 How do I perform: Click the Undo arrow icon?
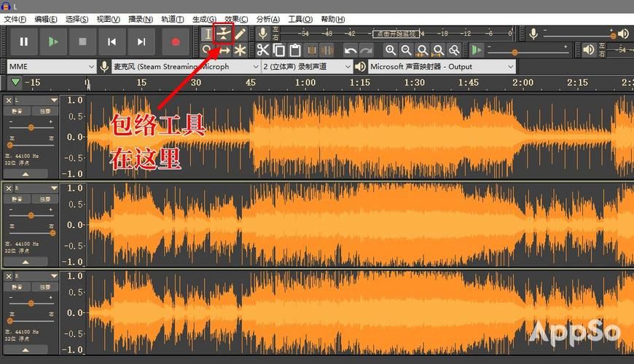tap(351, 50)
